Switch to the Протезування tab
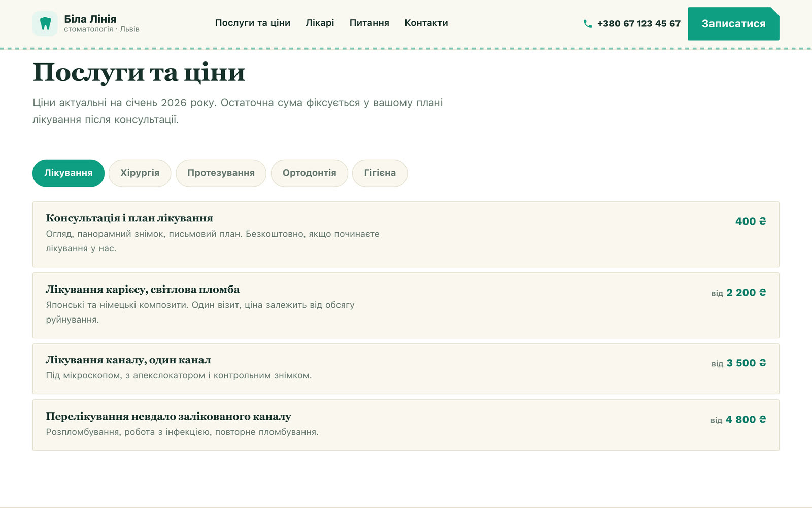 [x=221, y=173]
